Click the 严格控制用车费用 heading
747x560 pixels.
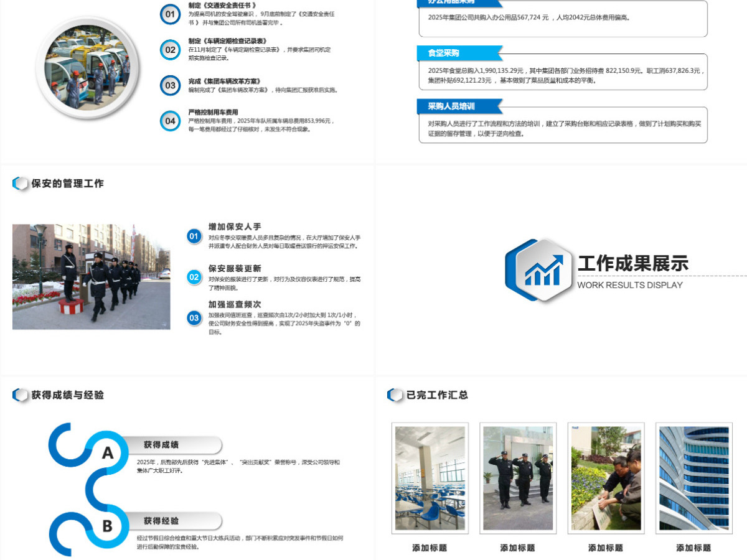click(213, 113)
